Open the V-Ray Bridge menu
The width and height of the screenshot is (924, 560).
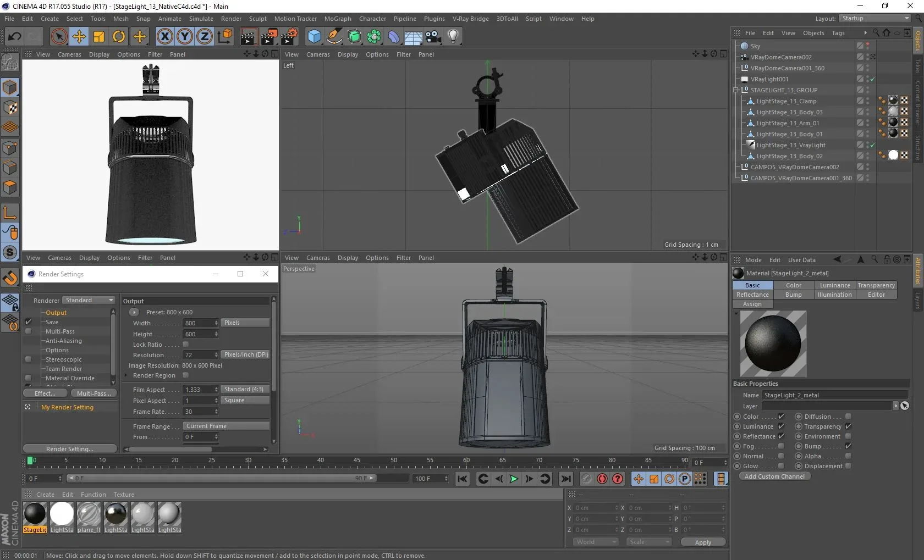(471, 19)
